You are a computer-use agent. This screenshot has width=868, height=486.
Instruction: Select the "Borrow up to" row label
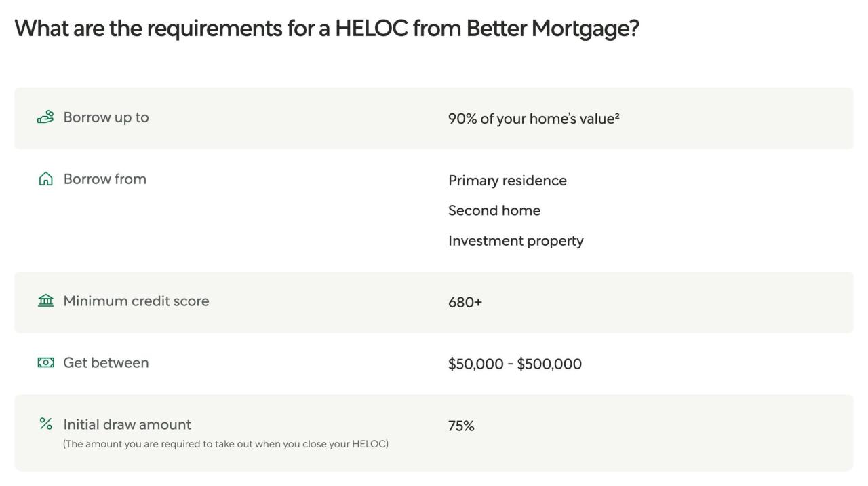click(106, 117)
